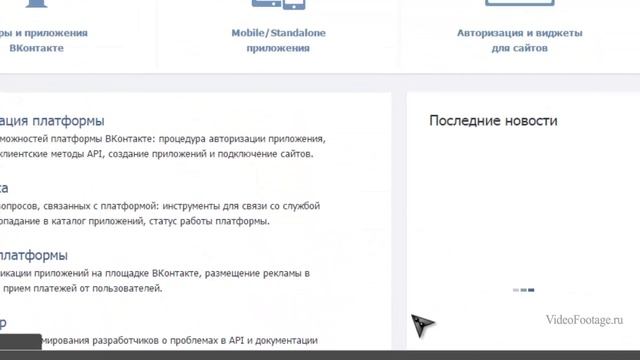640x360 pixels.
Task: Click the Mobile/Standalone devices icon
Action: tap(278, 4)
